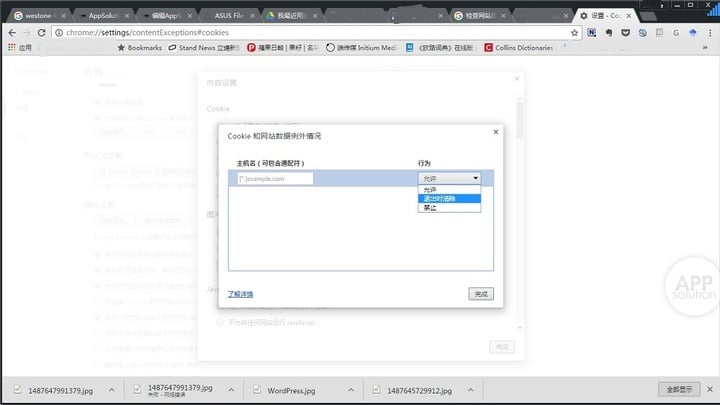Screen dimensions: 720x405
Task: Click the browser back arrow
Action: (x=11, y=32)
